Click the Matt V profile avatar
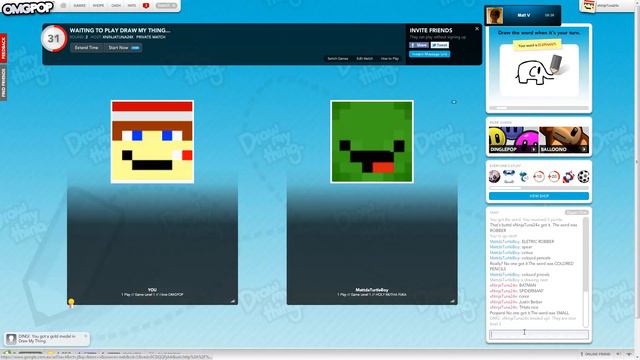Image resolution: width=640 pixels, height=360 pixels. click(494, 16)
